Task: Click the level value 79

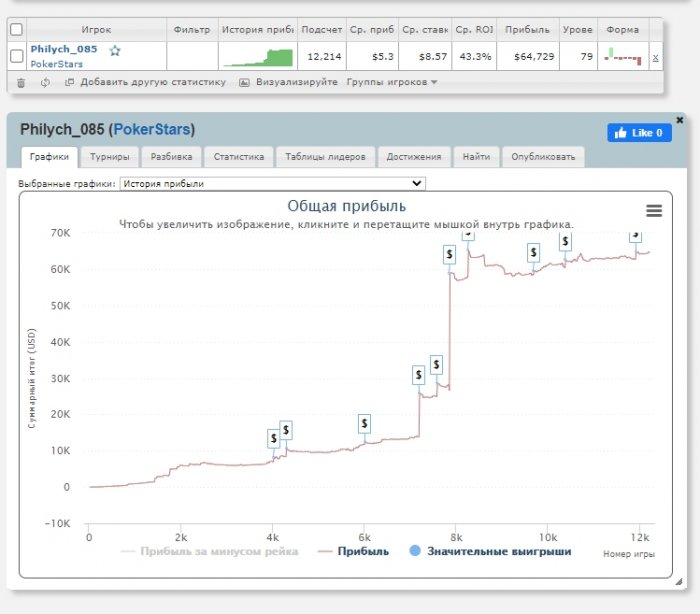Action: click(587, 57)
